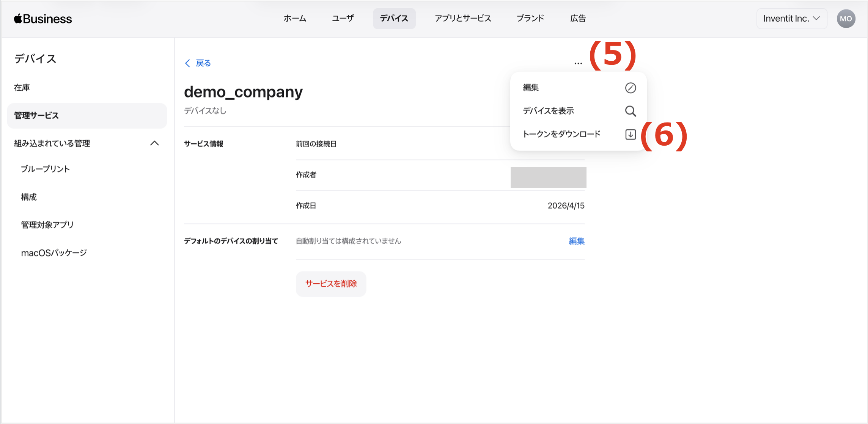The image size is (868, 424).
Task: Open the アプリとサービス tab
Action: [463, 19]
